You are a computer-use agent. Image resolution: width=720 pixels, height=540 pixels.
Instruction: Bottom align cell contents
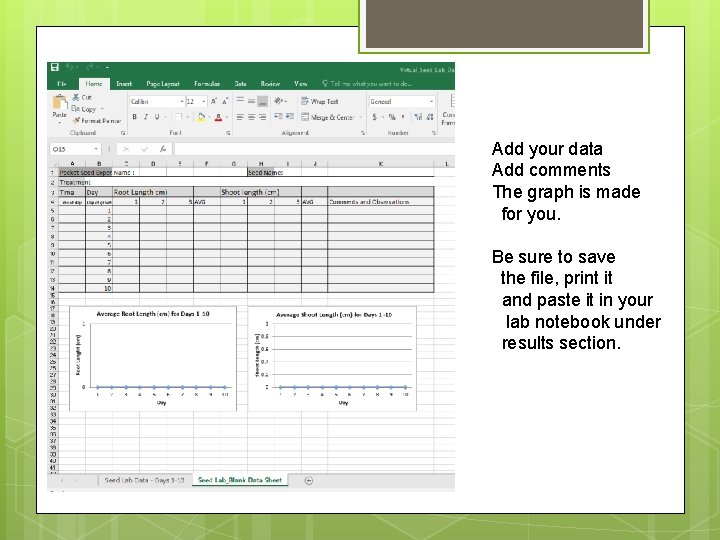pyautogui.click(x=263, y=101)
